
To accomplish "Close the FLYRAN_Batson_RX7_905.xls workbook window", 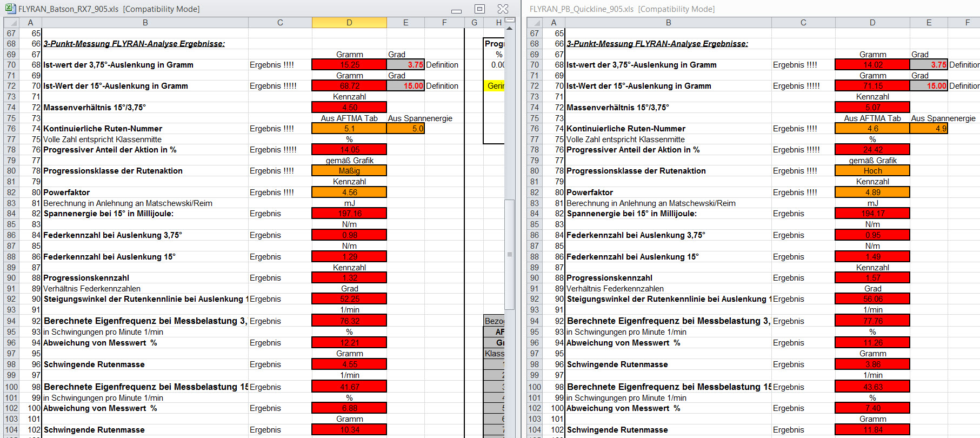I will click(x=503, y=9).
